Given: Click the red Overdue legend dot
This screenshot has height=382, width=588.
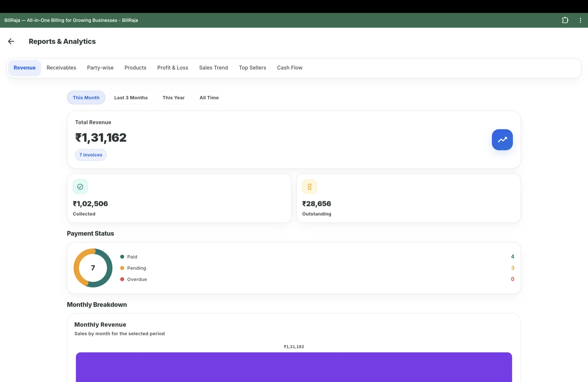Looking at the screenshot, I should (122, 279).
